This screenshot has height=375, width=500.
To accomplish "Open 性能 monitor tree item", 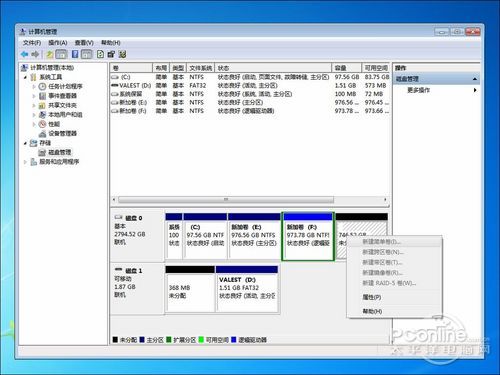I will tap(54, 124).
